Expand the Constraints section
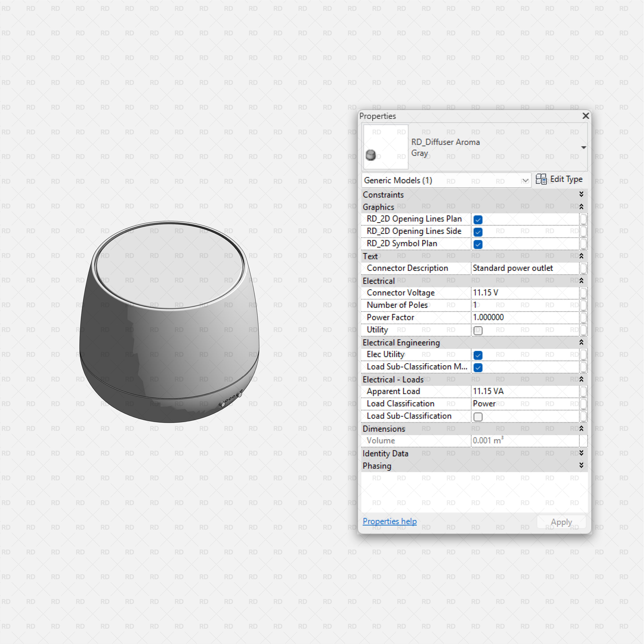Viewport: 644px width, 644px height. (x=581, y=194)
